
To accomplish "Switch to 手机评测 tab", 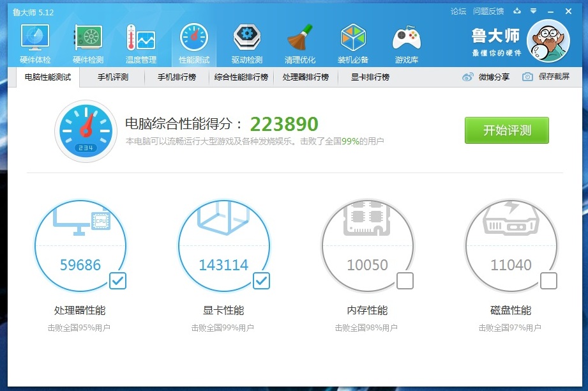I will [113, 77].
